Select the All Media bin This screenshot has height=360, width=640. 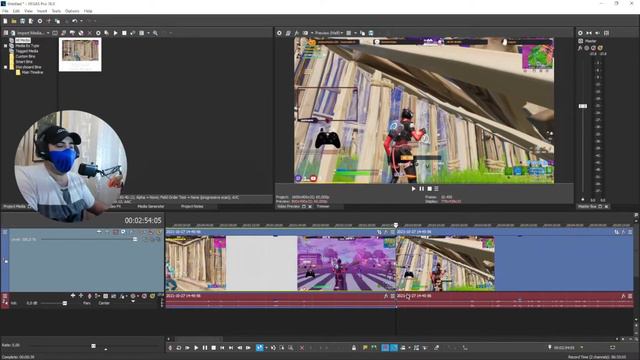(x=23, y=40)
